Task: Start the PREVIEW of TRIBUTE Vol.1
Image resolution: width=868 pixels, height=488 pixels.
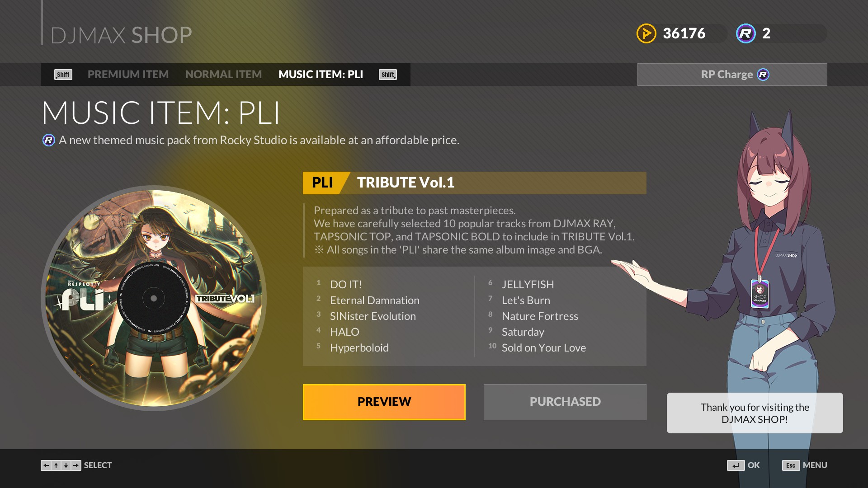Action: [384, 402]
